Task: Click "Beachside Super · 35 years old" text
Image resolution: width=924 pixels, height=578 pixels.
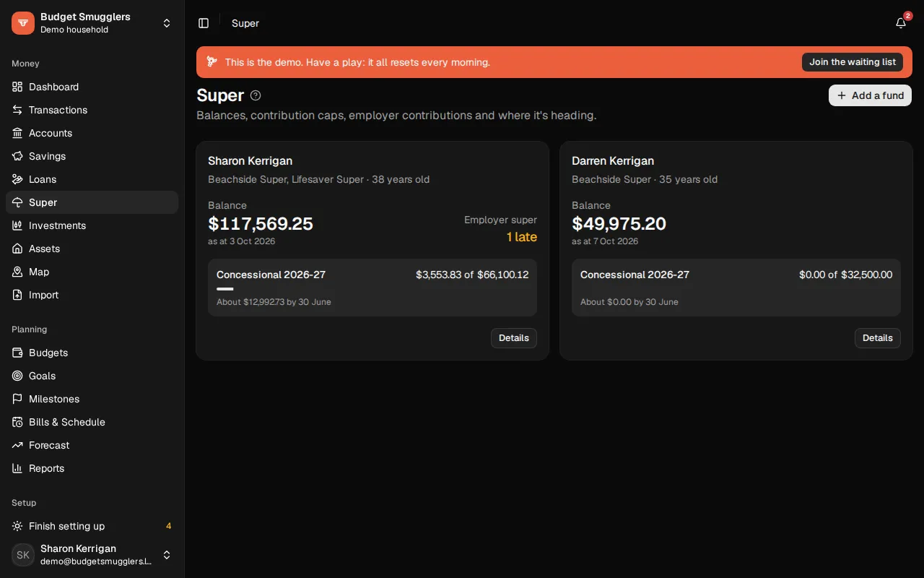Action: click(x=645, y=179)
